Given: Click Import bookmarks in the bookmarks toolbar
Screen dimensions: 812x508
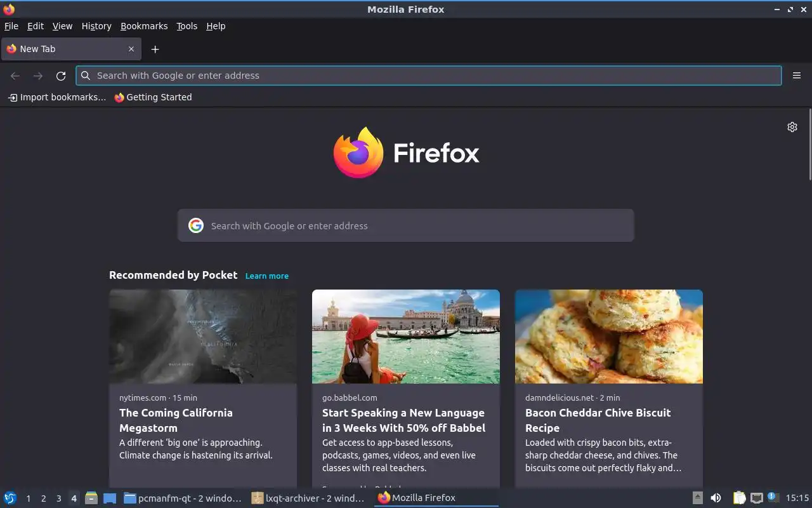Looking at the screenshot, I should pyautogui.click(x=57, y=97).
